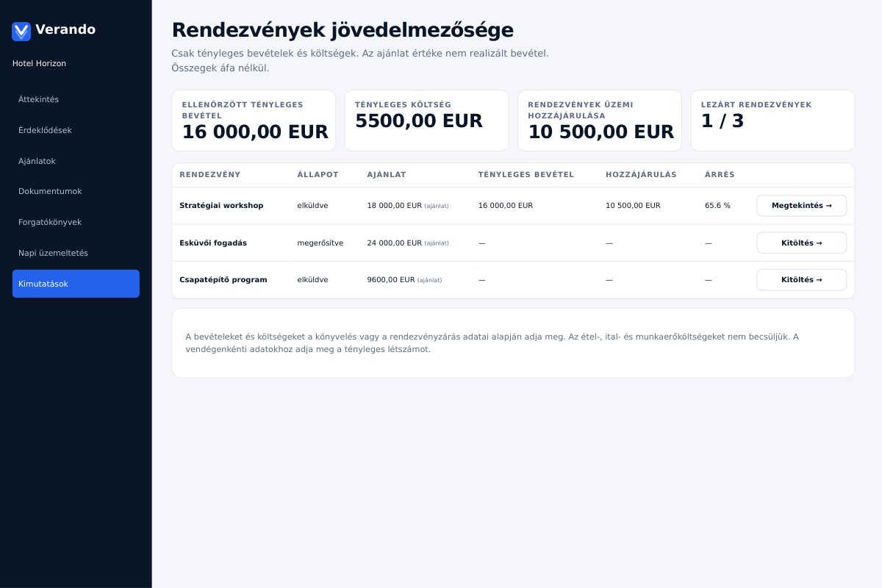Screen dimensions: 882x588
Task: Click the Hotel Horizon label
Action: point(39,64)
